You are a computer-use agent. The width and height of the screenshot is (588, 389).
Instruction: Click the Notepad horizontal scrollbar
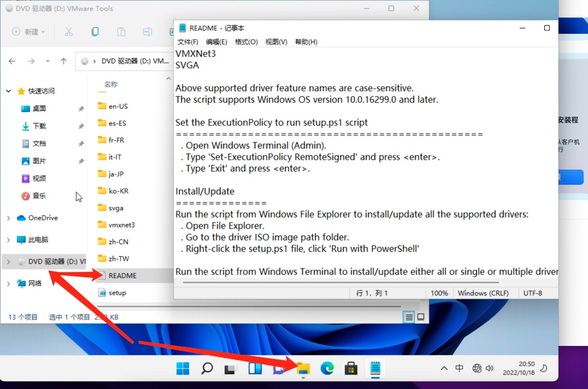click(x=341, y=282)
